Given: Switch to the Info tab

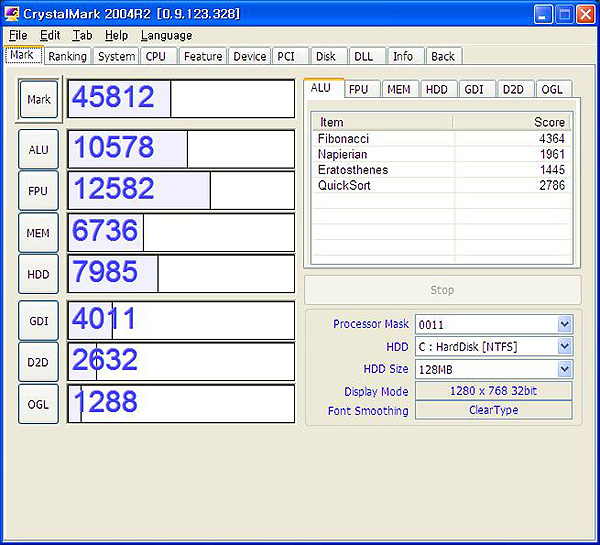Looking at the screenshot, I should click(x=406, y=56).
